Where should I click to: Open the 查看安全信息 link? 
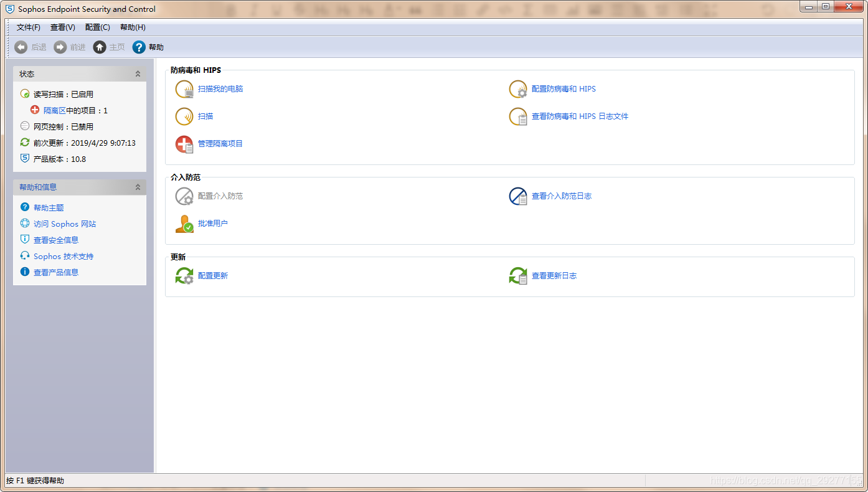(56, 240)
